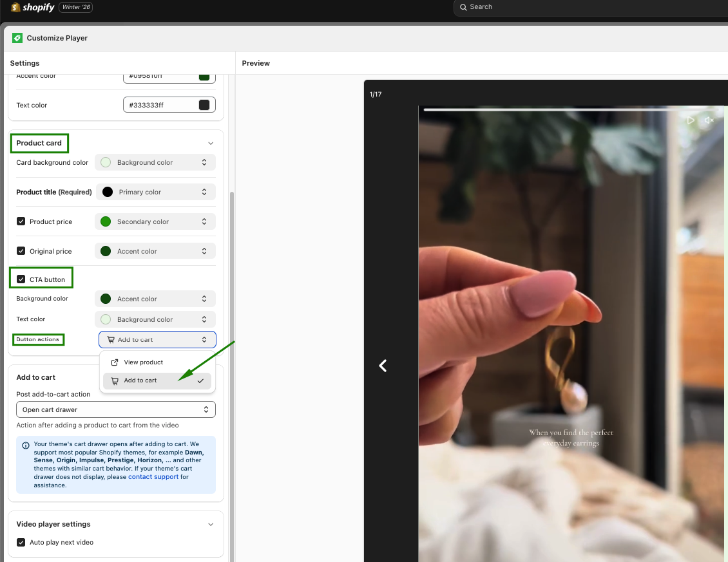The height and width of the screenshot is (562, 728).
Task: Click the green Customize Player app icon
Action: (17, 38)
